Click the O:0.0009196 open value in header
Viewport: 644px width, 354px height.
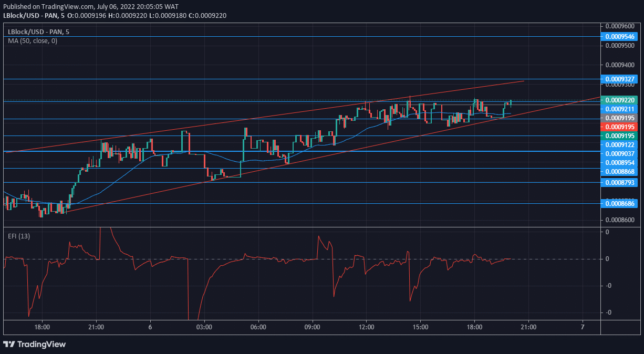[88, 16]
